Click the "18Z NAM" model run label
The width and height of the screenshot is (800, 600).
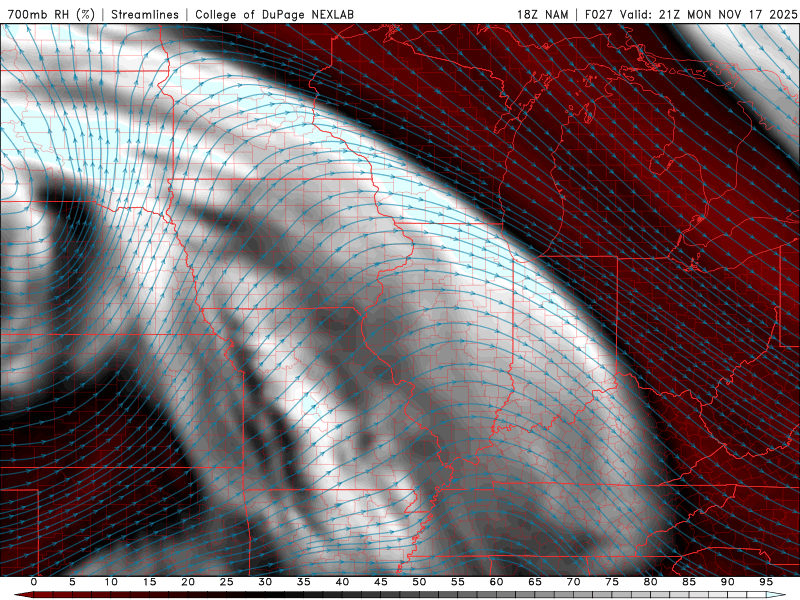click(543, 14)
